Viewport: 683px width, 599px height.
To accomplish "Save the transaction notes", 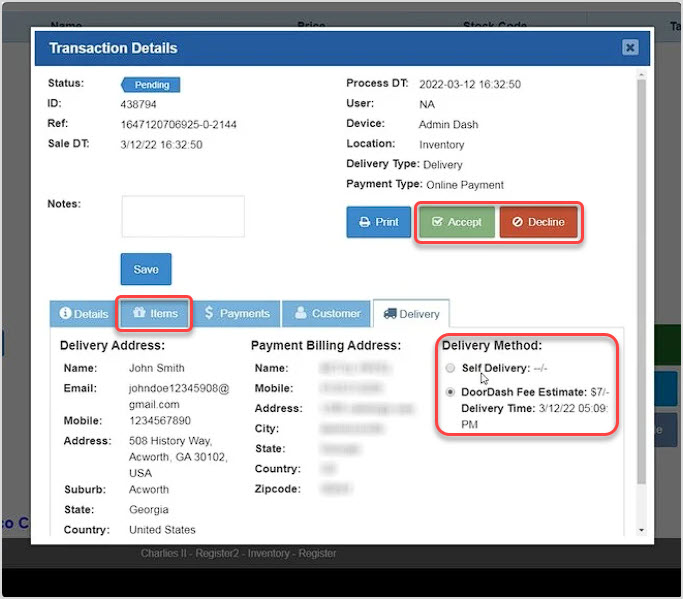I will click(146, 269).
